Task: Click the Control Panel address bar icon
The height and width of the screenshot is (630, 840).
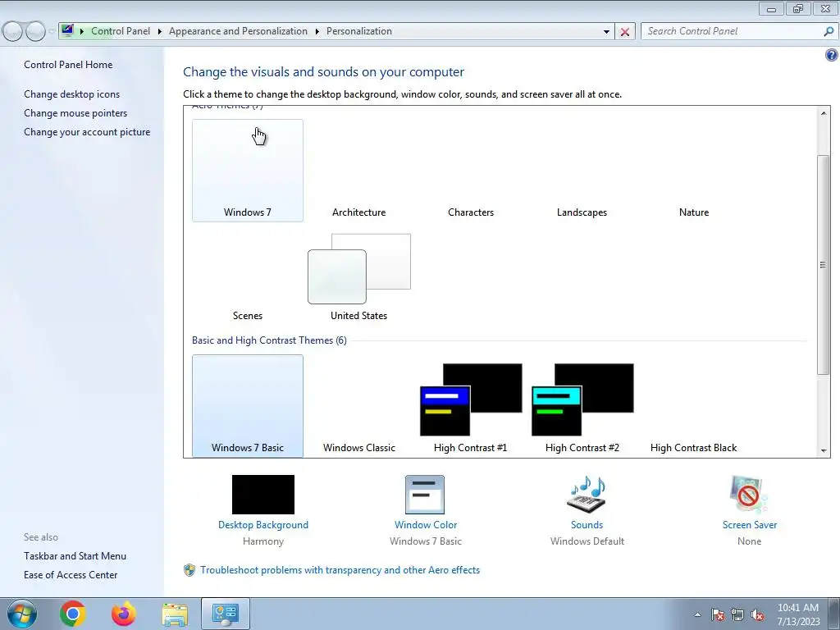Action: pyautogui.click(x=67, y=30)
